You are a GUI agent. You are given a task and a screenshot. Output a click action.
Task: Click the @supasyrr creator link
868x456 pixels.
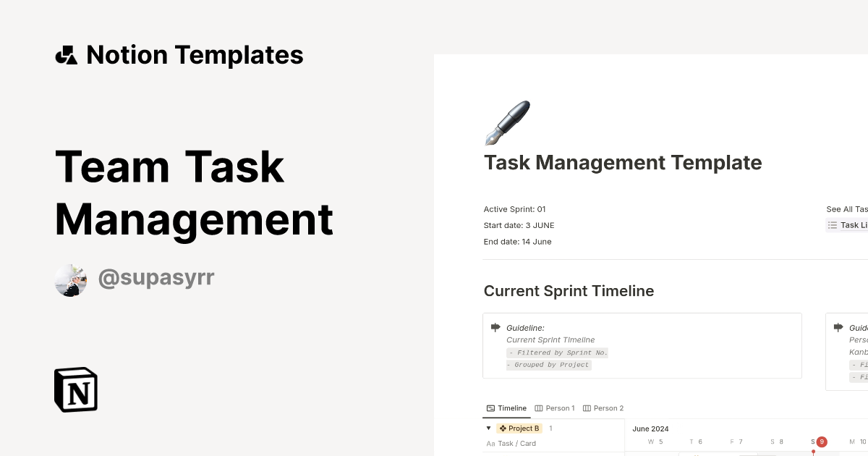pyautogui.click(x=156, y=277)
